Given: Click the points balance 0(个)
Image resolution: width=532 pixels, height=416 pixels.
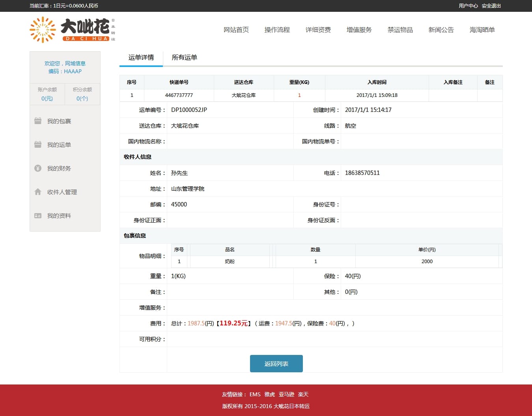Looking at the screenshot, I should [82, 98].
